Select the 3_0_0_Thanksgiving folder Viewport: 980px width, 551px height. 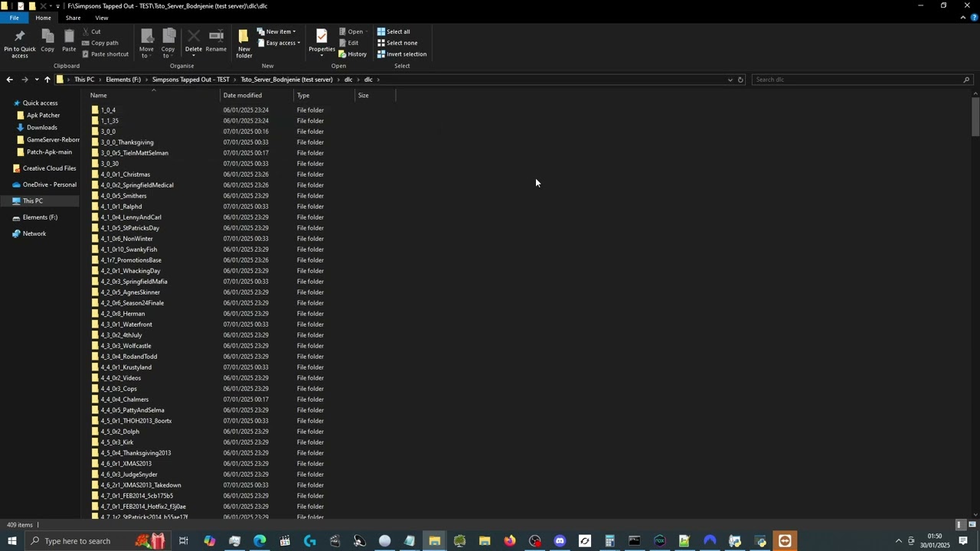[x=127, y=142]
